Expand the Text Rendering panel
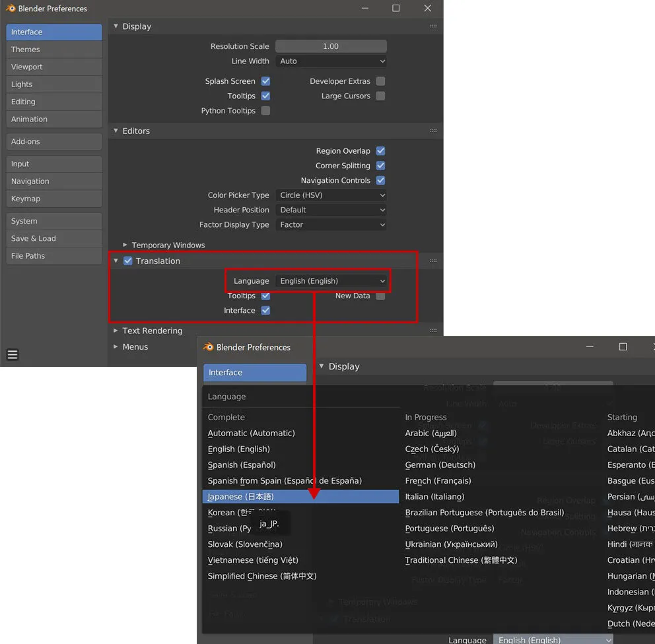Image resolution: width=655 pixels, height=644 pixels. tap(116, 331)
